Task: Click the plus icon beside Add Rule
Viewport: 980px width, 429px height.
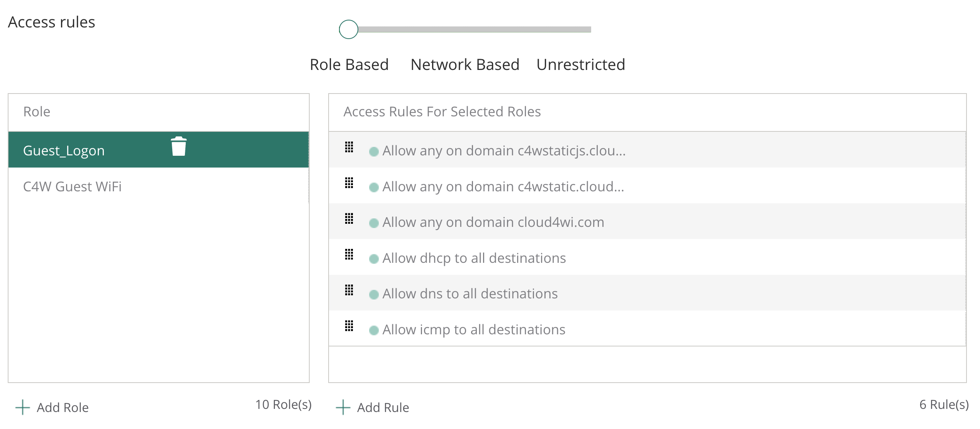Action: [343, 407]
